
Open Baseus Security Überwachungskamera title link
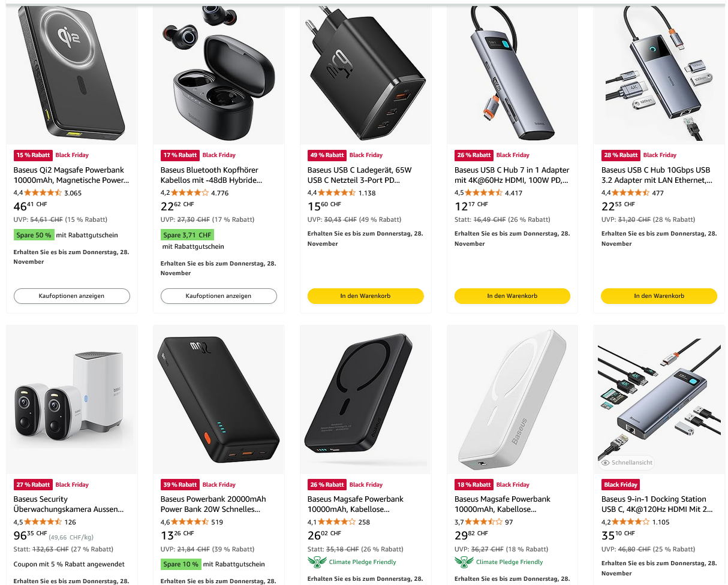coord(69,504)
